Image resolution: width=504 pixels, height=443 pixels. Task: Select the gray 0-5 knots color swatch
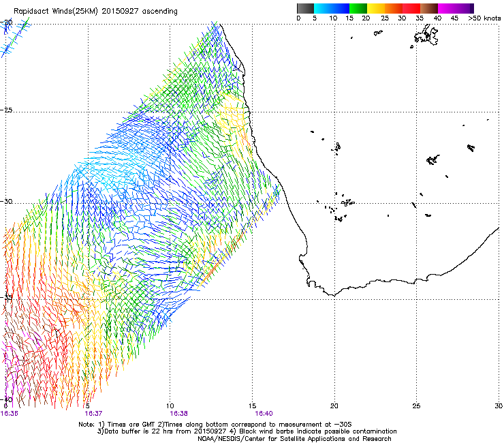point(305,8)
